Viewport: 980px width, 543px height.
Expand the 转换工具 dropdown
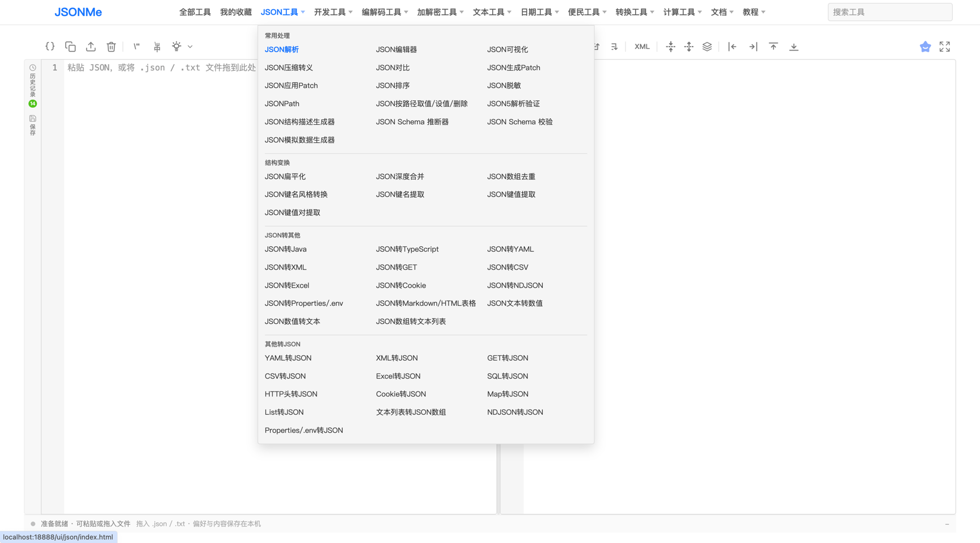click(635, 12)
